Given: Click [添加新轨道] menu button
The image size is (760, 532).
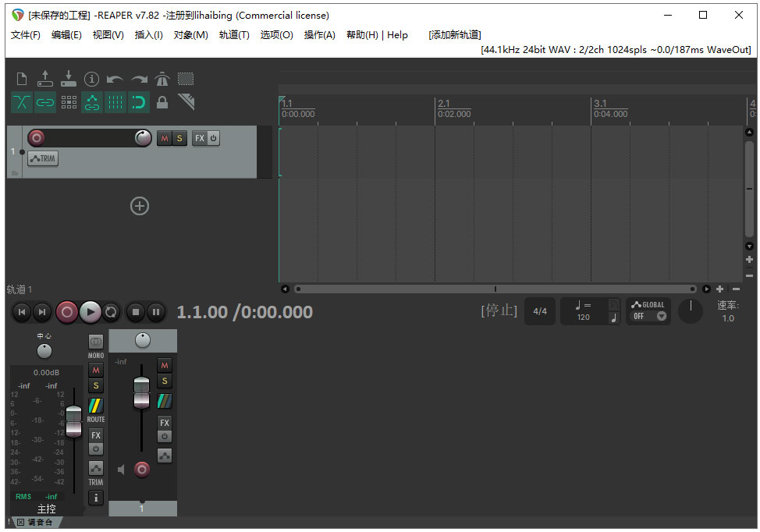Looking at the screenshot, I should coord(455,35).
